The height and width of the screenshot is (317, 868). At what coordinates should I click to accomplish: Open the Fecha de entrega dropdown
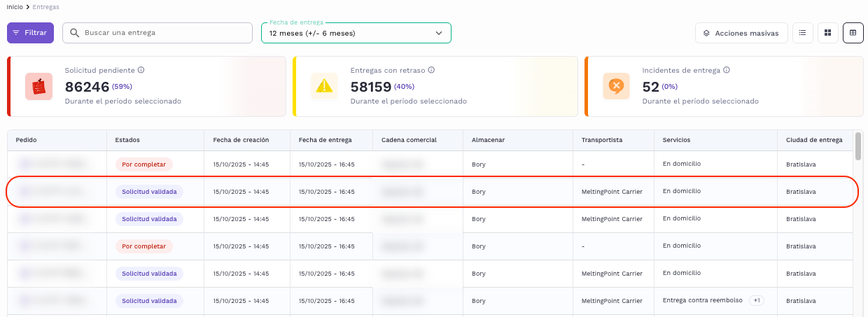(x=356, y=33)
